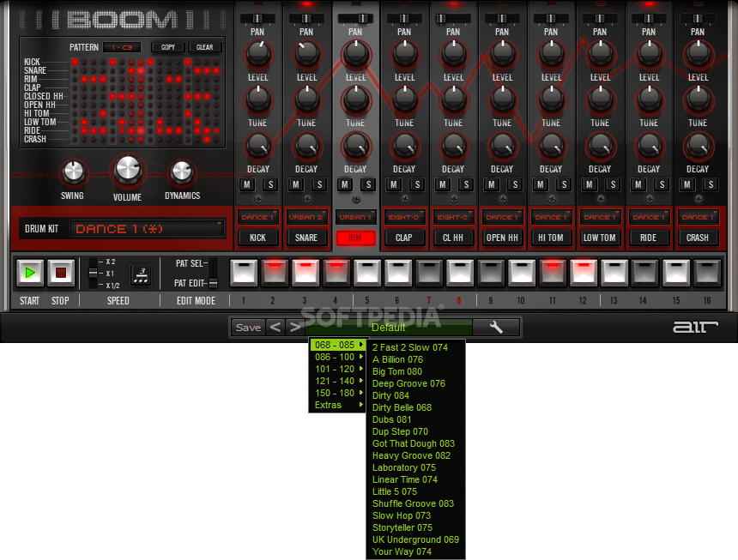This screenshot has width=738, height=560.
Task: Click the Open HH channel level knob
Action: coord(502,54)
